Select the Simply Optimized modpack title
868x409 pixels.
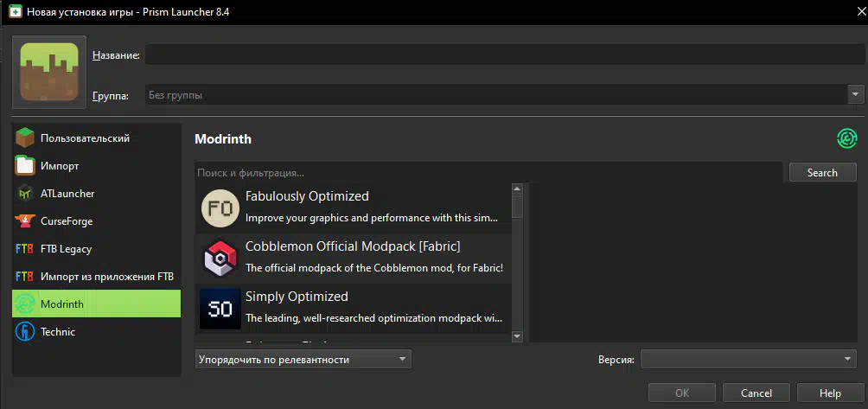[297, 297]
